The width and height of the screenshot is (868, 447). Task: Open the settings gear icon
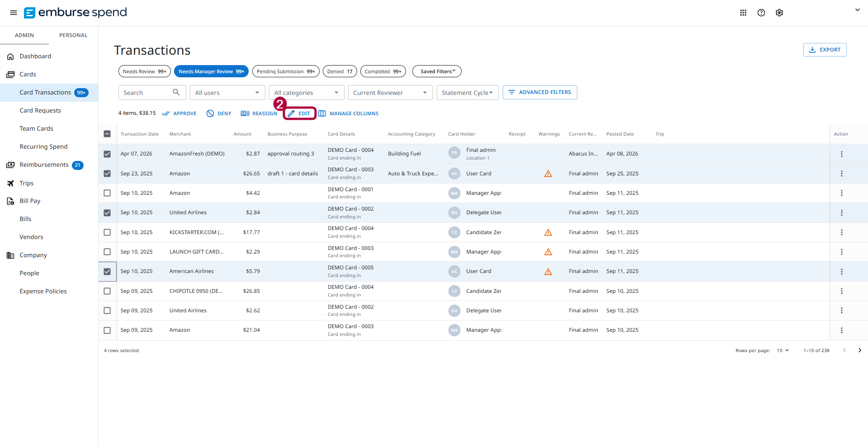coord(779,13)
